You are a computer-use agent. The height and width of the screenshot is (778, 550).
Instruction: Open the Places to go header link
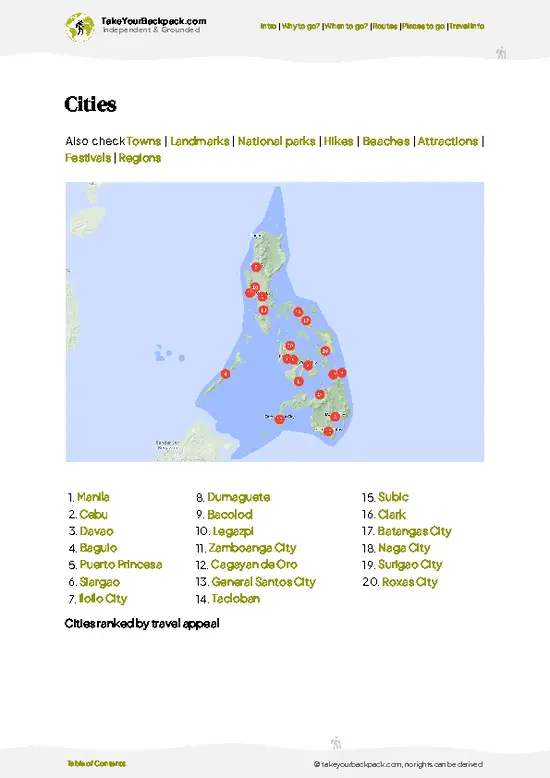click(423, 26)
